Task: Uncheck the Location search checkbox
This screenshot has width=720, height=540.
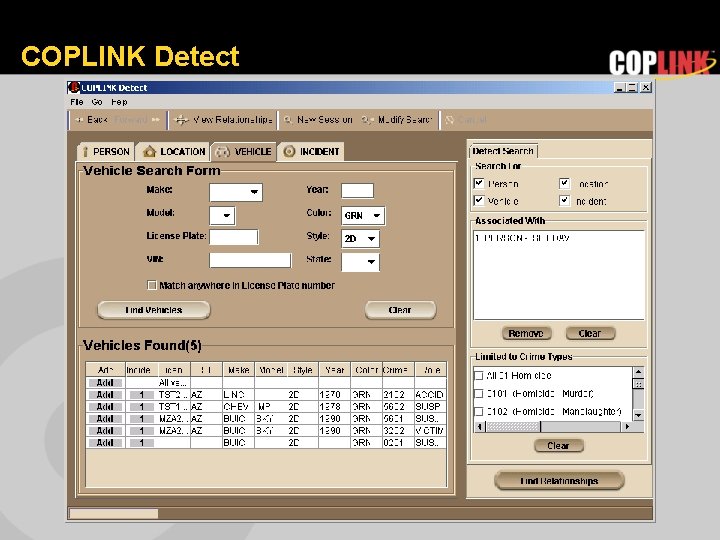Action: coord(564,183)
